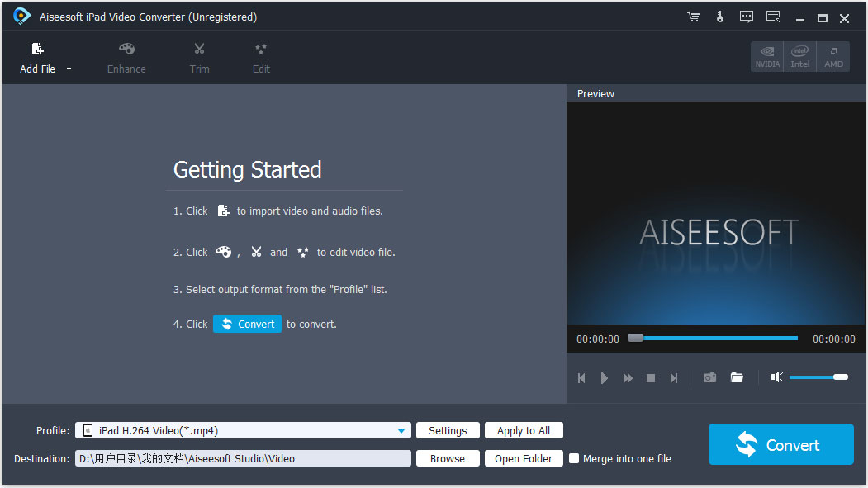The height and width of the screenshot is (488, 868).
Task: Minimize the Aiseesoft window
Action: pyautogui.click(x=800, y=19)
